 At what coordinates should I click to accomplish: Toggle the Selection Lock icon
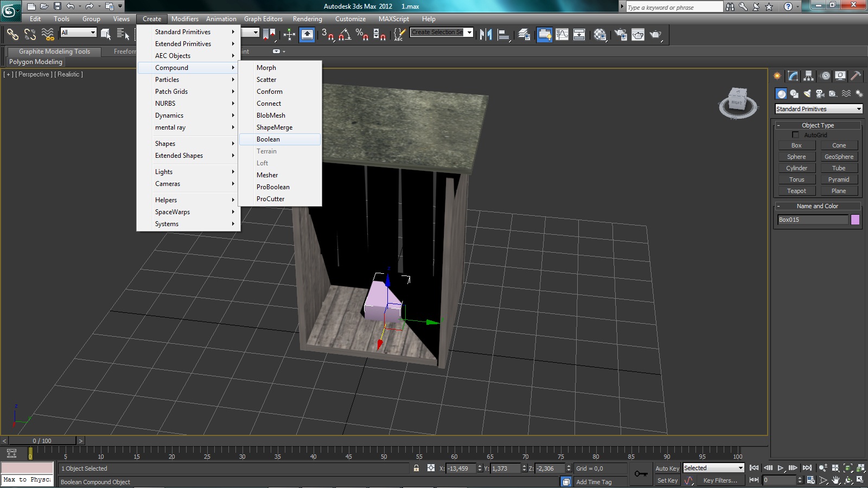pos(416,468)
